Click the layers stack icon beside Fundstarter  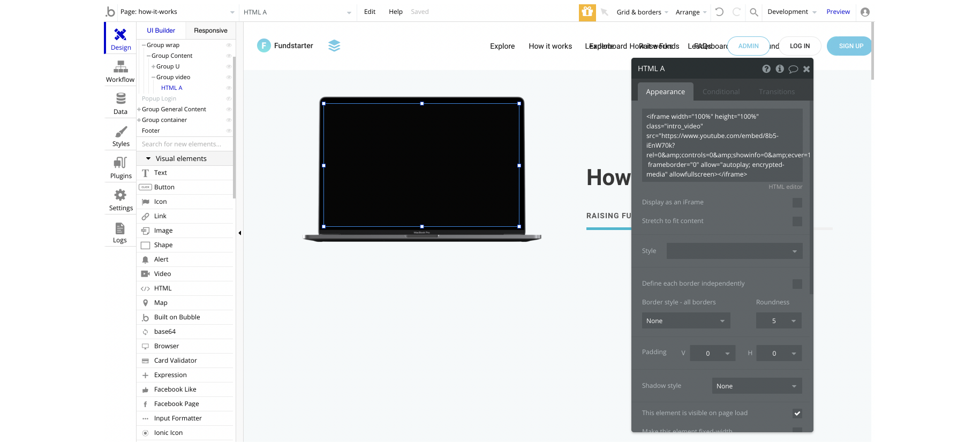coord(334,46)
